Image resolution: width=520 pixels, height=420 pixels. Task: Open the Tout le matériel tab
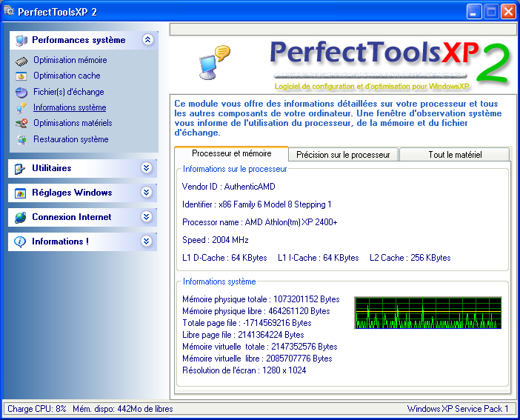(x=455, y=155)
